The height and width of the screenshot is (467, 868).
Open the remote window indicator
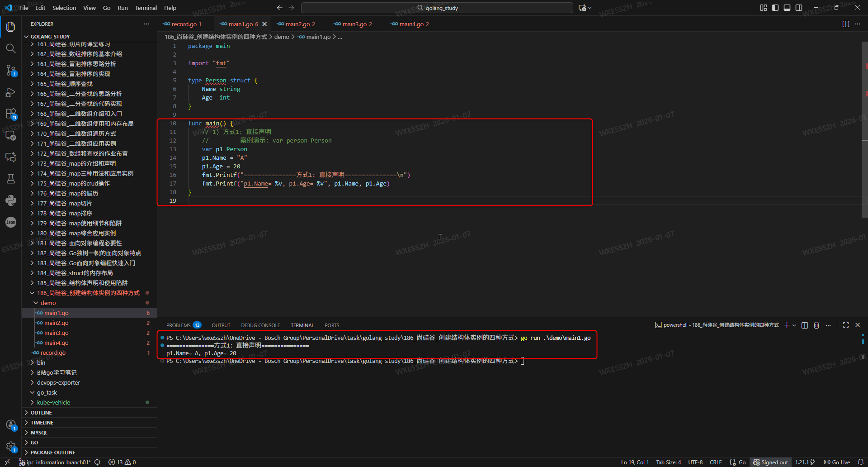[x=7, y=462]
